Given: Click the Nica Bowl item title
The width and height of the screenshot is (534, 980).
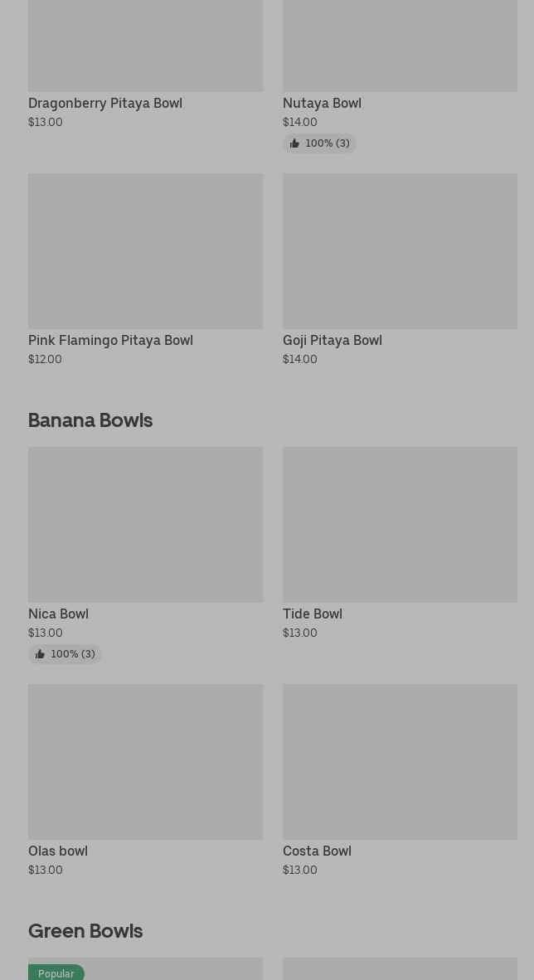Looking at the screenshot, I should [58, 614].
